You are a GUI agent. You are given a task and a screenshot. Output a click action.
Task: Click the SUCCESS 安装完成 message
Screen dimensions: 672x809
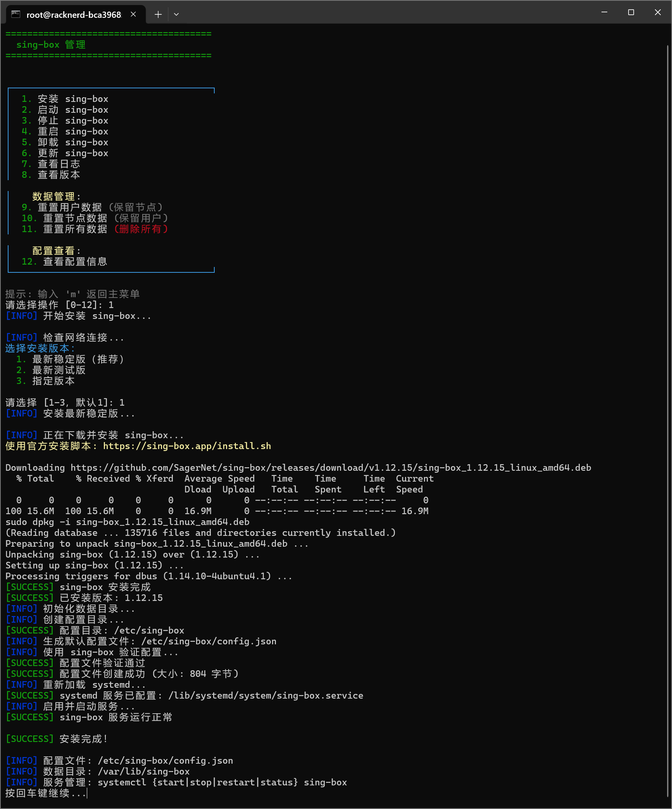coord(56,738)
